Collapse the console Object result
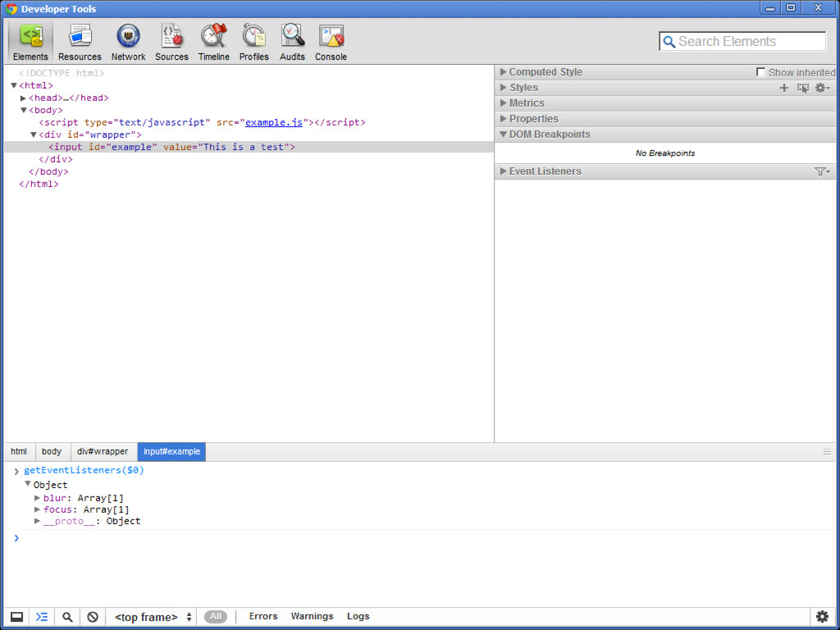This screenshot has height=630, width=840. click(x=27, y=484)
